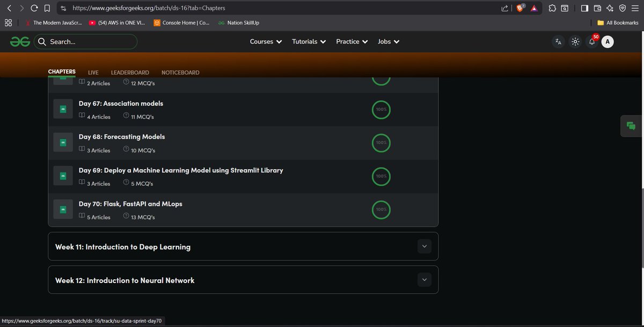The height and width of the screenshot is (327, 644).
Task: Reload the current page
Action: click(x=34, y=9)
